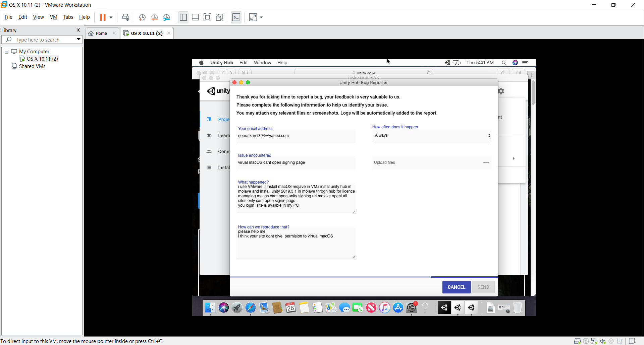The height and width of the screenshot is (345, 644).
Task: Open Maps app in the dock
Action: point(331,307)
